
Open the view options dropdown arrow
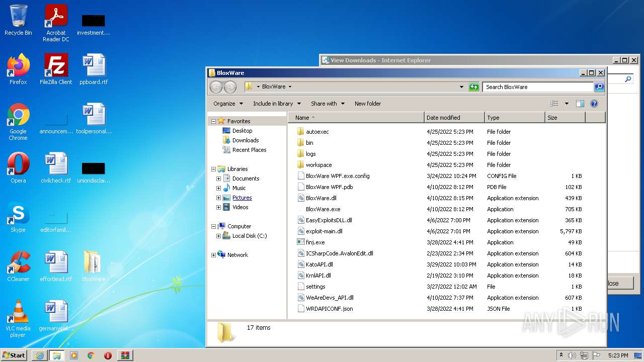(x=567, y=104)
